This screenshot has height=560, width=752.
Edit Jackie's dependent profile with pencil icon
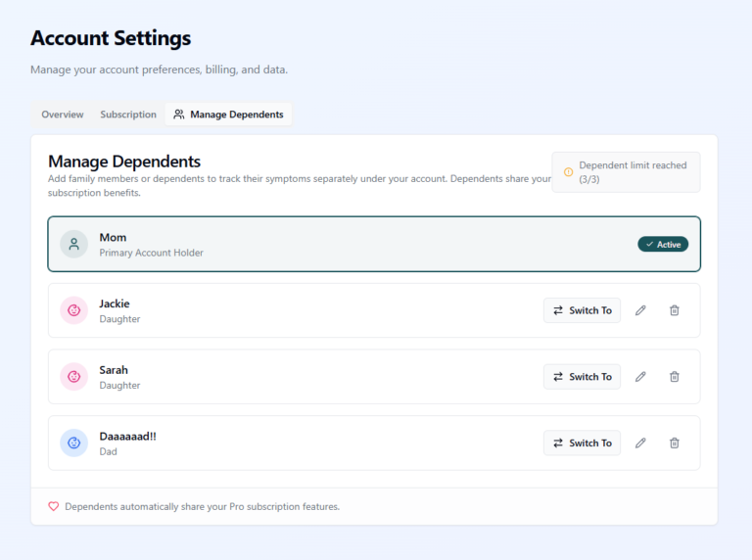pos(640,310)
